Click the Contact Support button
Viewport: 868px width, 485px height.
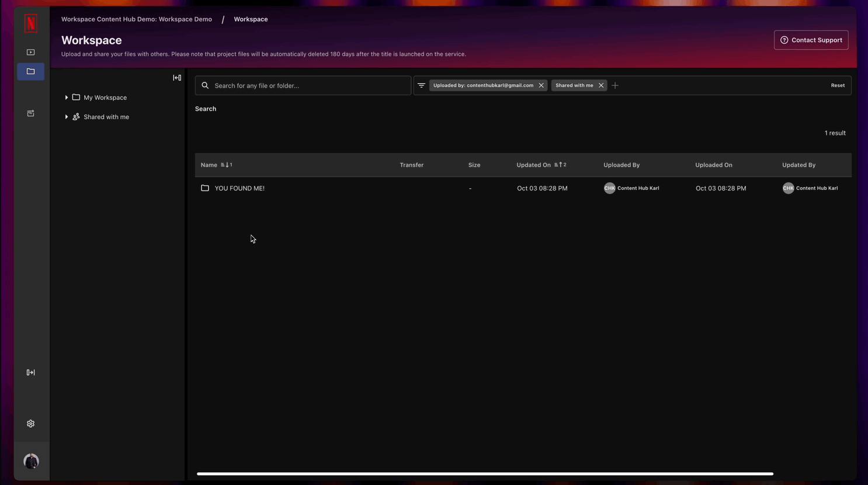click(x=811, y=40)
